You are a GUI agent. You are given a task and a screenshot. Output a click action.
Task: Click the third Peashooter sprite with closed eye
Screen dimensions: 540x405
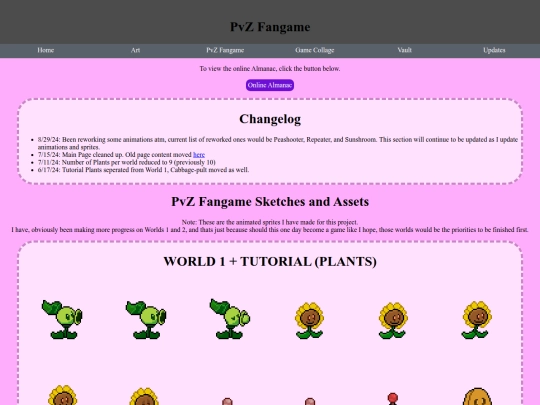pyautogui.click(x=230, y=319)
